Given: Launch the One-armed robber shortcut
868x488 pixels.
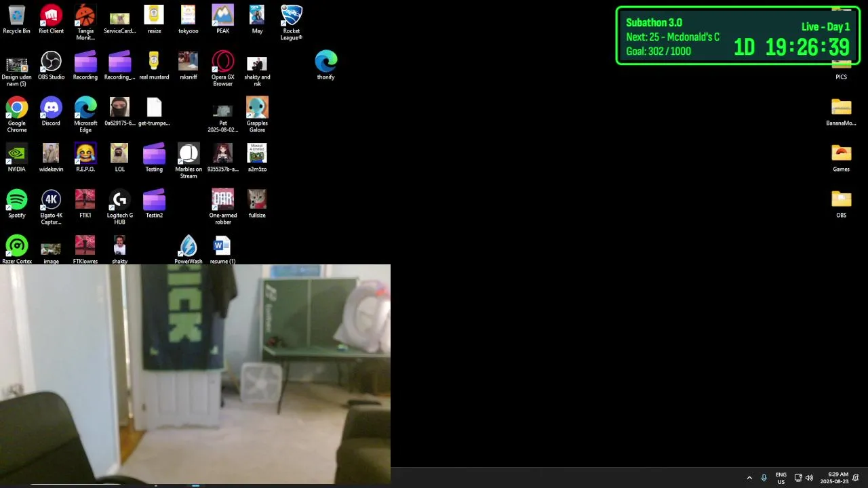Looking at the screenshot, I should point(222,207).
